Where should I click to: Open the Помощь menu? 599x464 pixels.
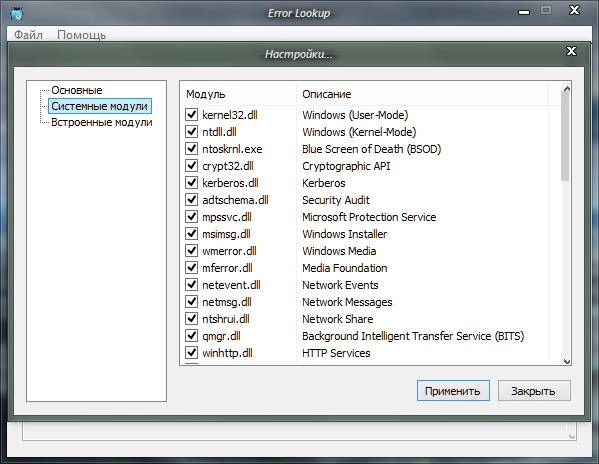click(81, 35)
